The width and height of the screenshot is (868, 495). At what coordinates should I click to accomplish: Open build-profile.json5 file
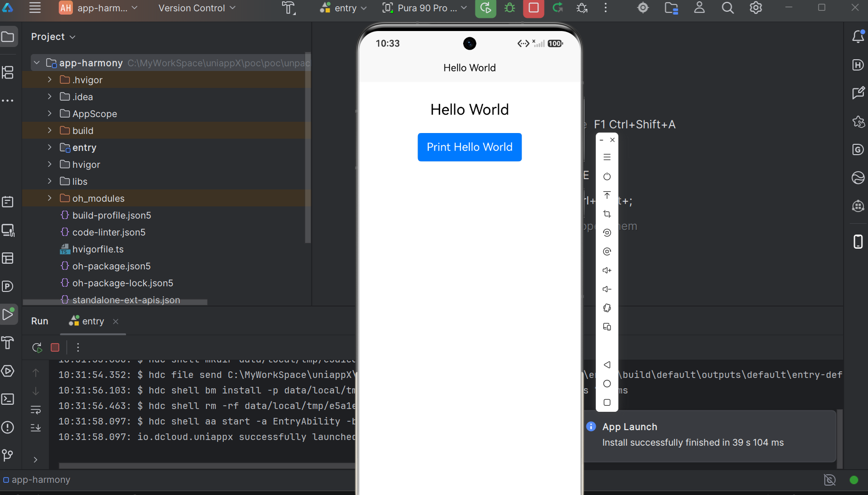click(111, 215)
